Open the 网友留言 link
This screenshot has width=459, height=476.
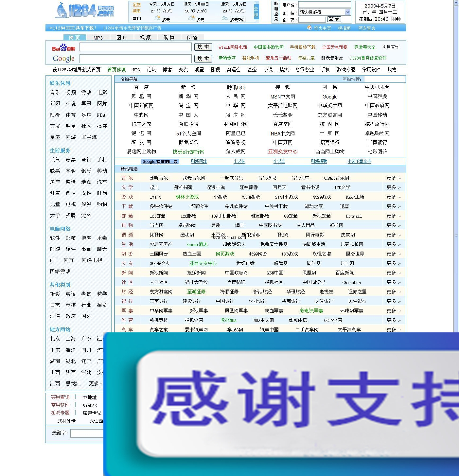(367, 28)
